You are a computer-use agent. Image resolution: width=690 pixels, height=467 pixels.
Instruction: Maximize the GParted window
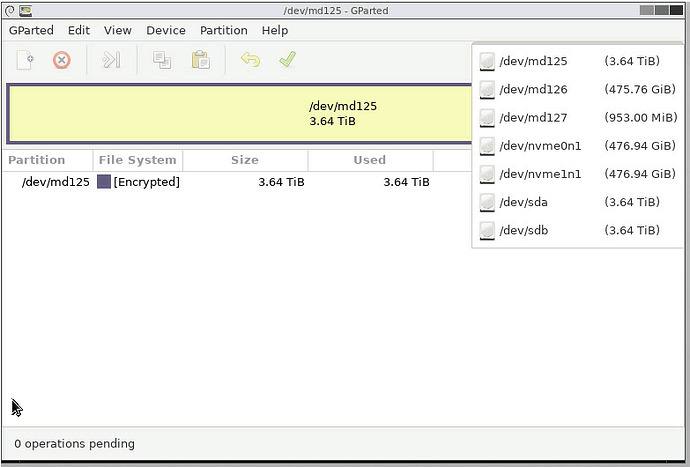tap(661, 10)
